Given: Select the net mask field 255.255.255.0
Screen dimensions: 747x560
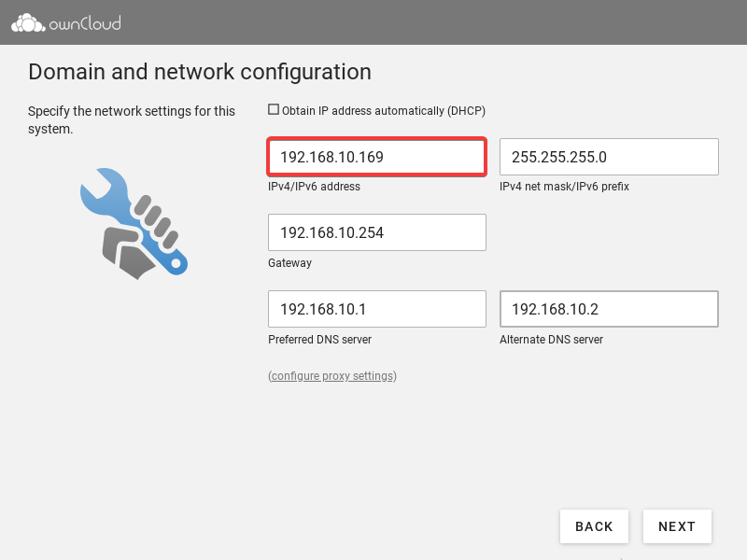Looking at the screenshot, I should click(x=608, y=157).
